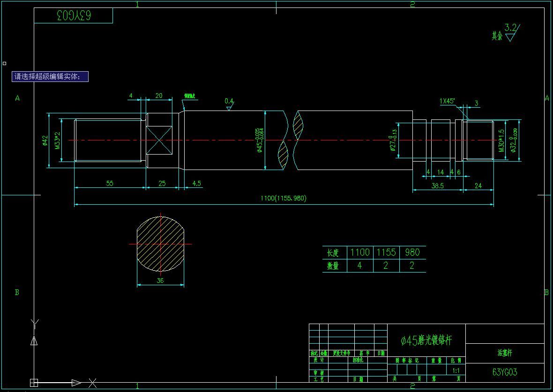Click the '更改文件号' title block label
Image resolution: width=553 pixels, height=392 pixels.
[341, 353]
